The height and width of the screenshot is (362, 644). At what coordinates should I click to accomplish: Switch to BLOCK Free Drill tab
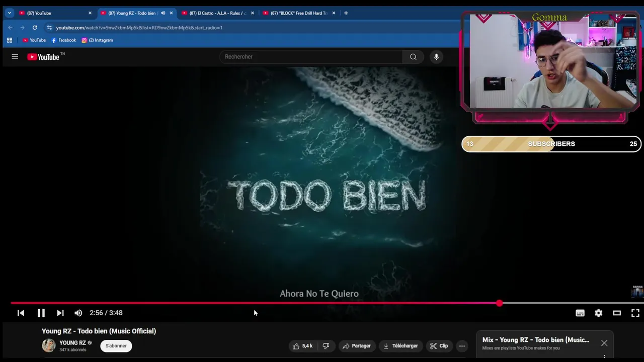[x=298, y=13]
